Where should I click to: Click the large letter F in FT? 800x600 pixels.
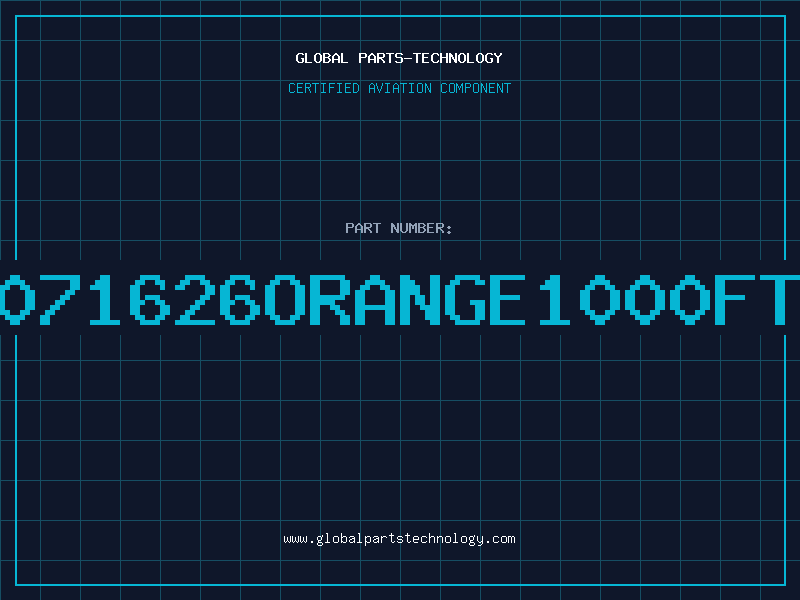[x=734, y=299]
